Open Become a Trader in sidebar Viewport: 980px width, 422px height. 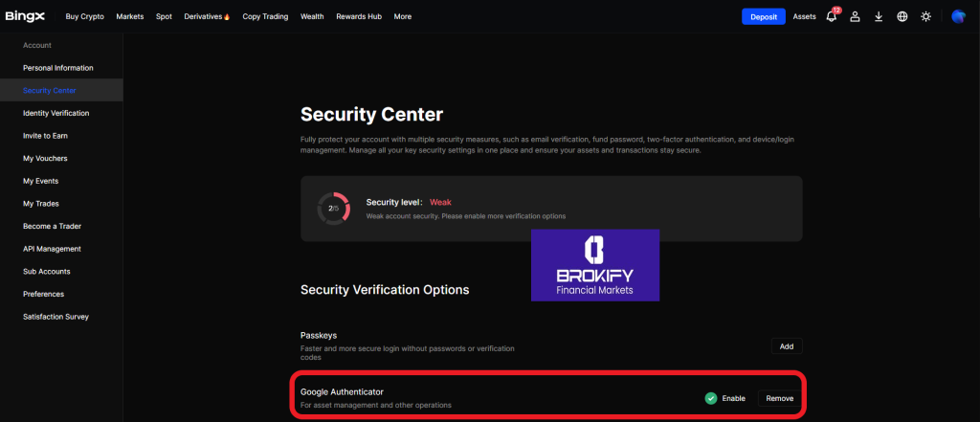coord(52,227)
